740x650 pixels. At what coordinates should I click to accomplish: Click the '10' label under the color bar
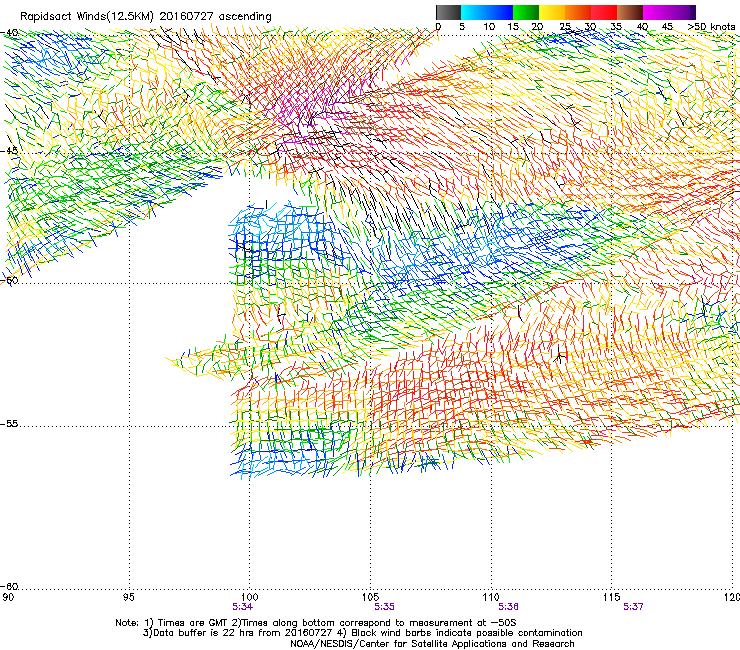coord(489,27)
